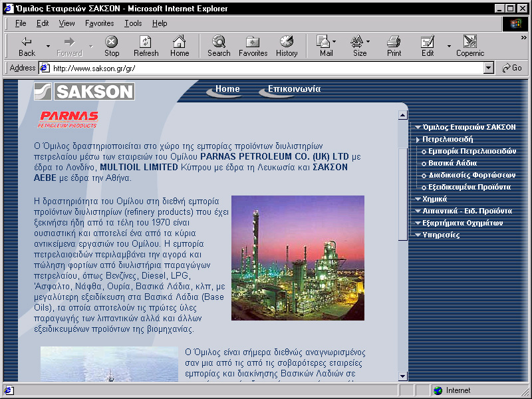The height and width of the screenshot is (399, 532).
Task: Open the Υπηρεσίες sidebar link
Action: tap(441, 235)
